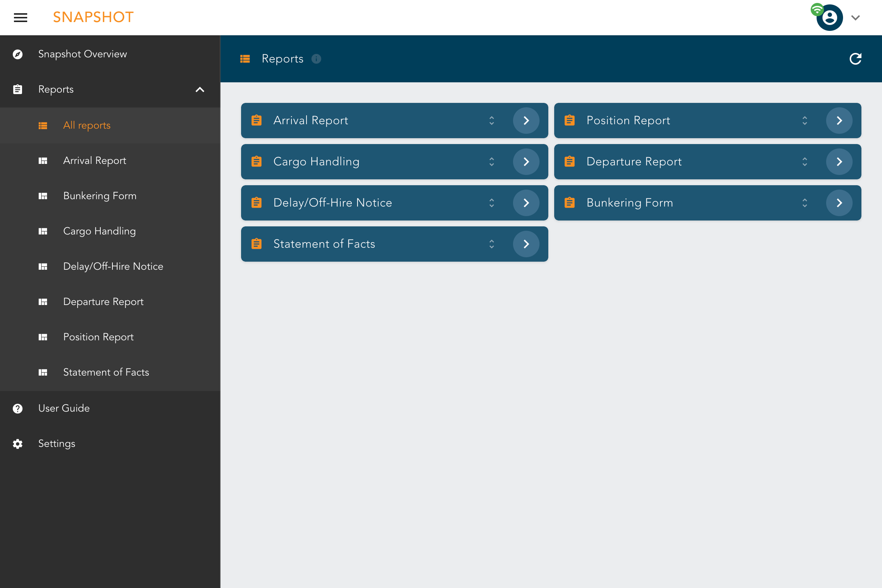Open Position Report in sidebar

point(110,337)
